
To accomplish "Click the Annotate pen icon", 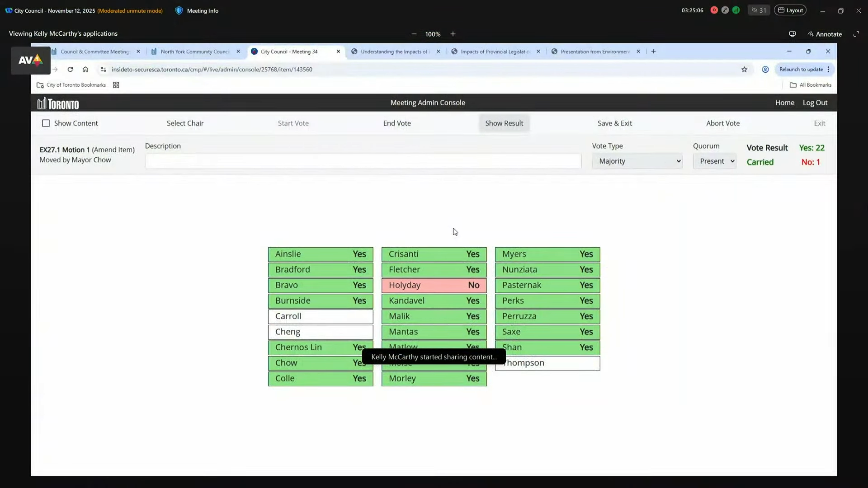I will (x=811, y=34).
